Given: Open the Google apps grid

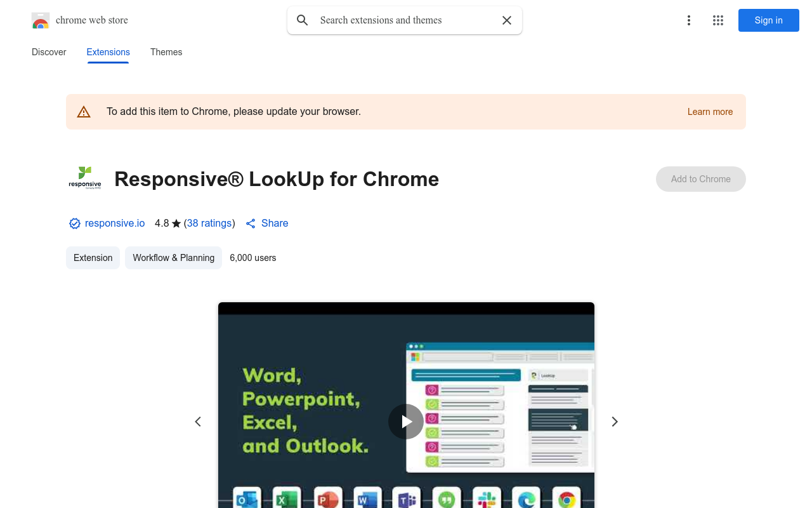Looking at the screenshot, I should pyautogui.click(x=718, y=20).
